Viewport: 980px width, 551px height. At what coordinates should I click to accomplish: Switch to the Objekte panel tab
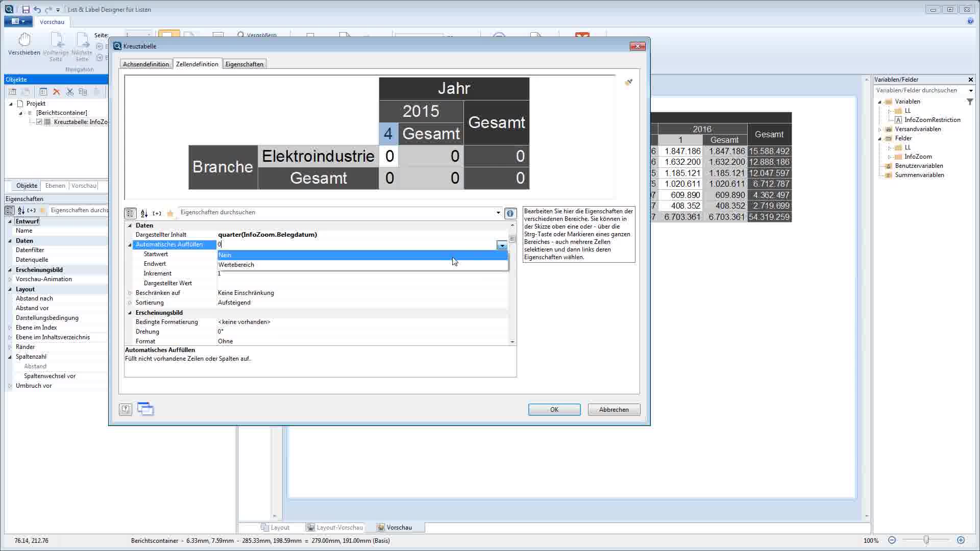[x=27, y=186]
